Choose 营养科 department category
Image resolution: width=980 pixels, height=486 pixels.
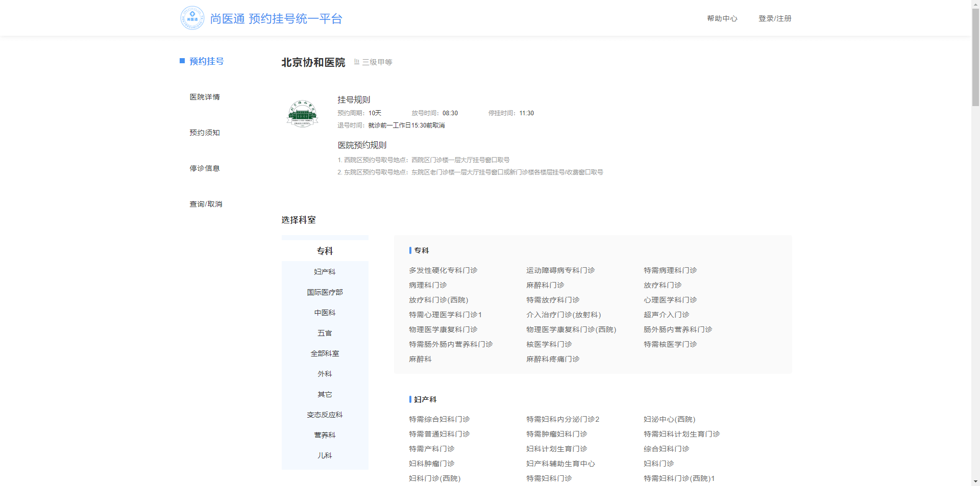tap(325, 435)
